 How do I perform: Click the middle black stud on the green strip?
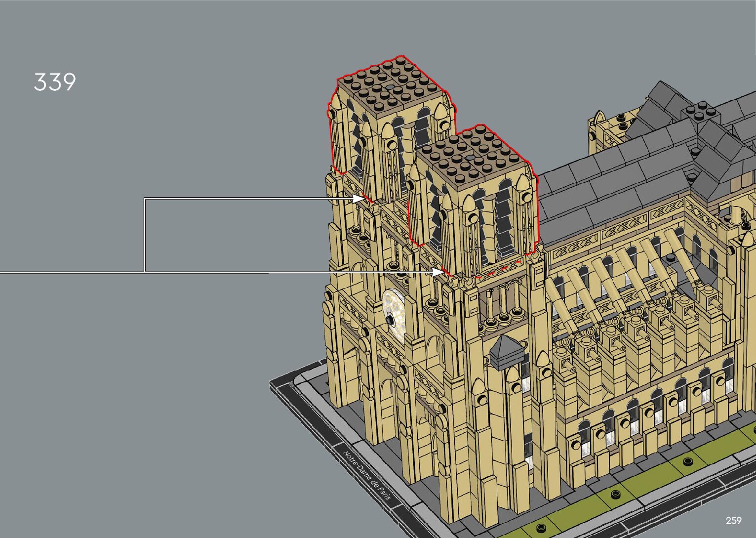[x=615, y=494]
